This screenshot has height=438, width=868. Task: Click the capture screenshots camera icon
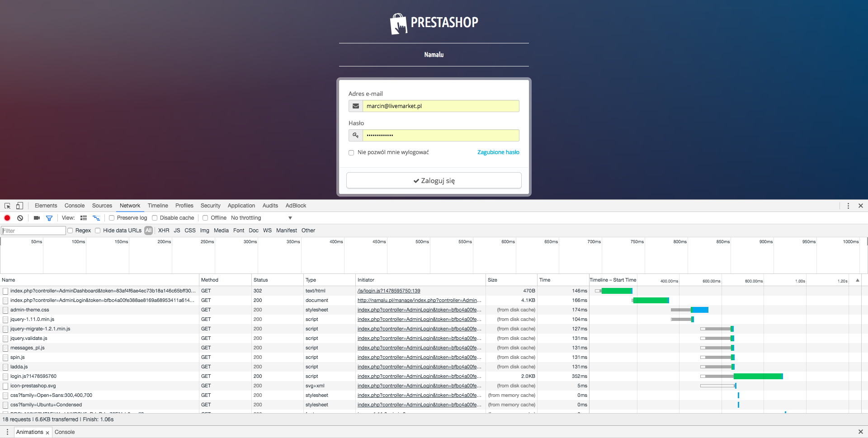click(x=37, y=218)
